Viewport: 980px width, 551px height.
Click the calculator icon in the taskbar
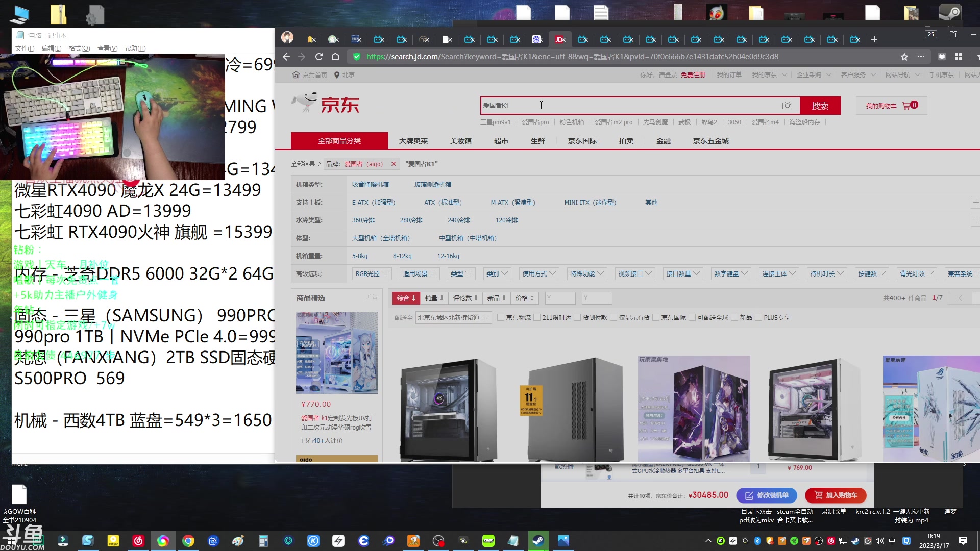pos(263,541)
